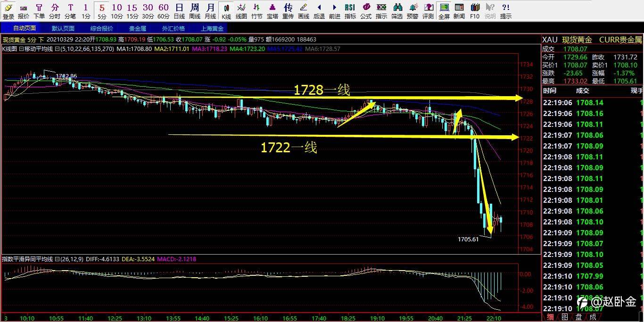
Task: Select the 5分 five-minute period
Action: (x=102, y=10)
